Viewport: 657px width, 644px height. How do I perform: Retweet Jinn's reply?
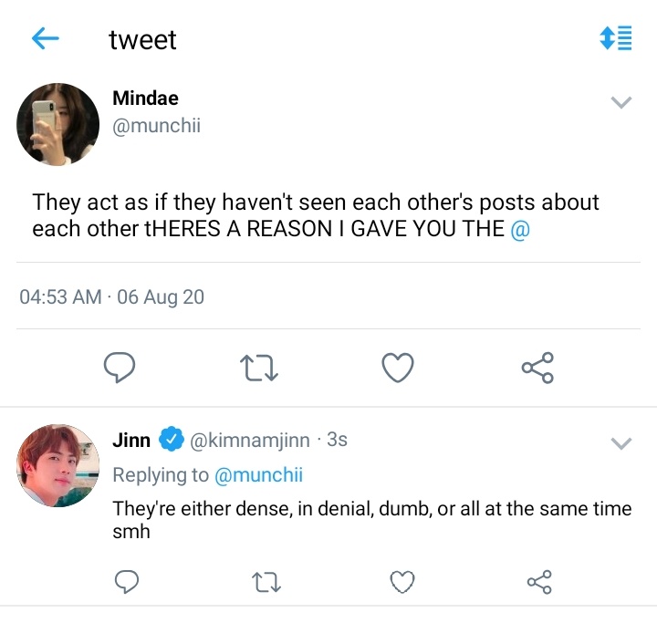coord(266,583)
